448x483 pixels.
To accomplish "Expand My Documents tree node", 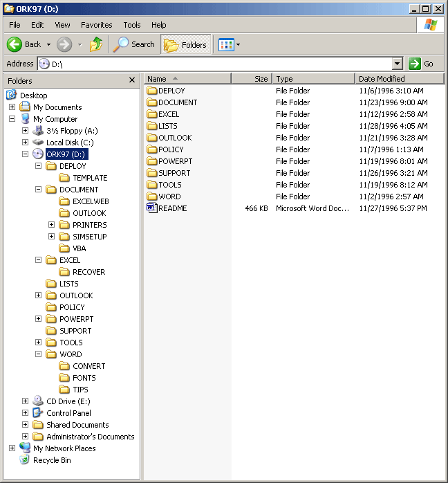I will coord(12,107).
